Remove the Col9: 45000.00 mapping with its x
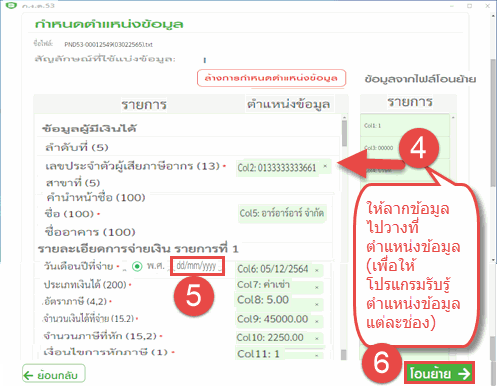The width and height of the screenshot is (497, 386). pos(317,321)
